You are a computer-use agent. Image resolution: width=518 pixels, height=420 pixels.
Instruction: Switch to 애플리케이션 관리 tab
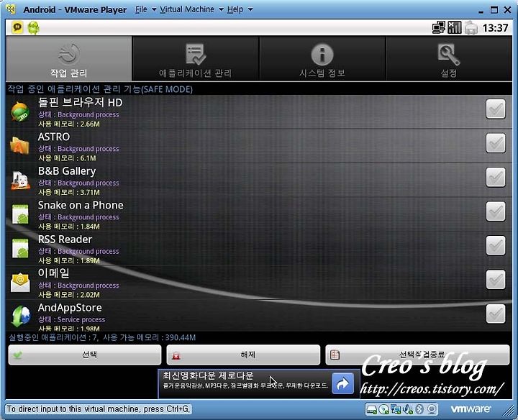[195, 59]
